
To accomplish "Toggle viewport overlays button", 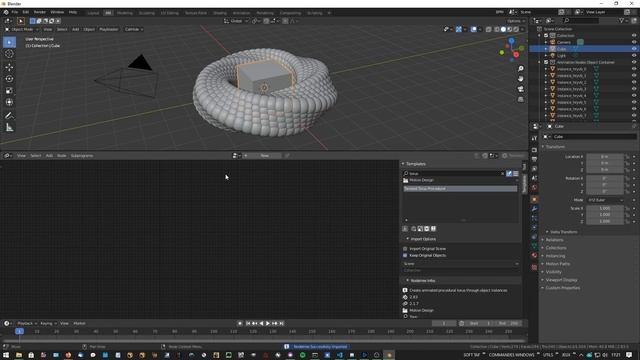I will point(473,29).
